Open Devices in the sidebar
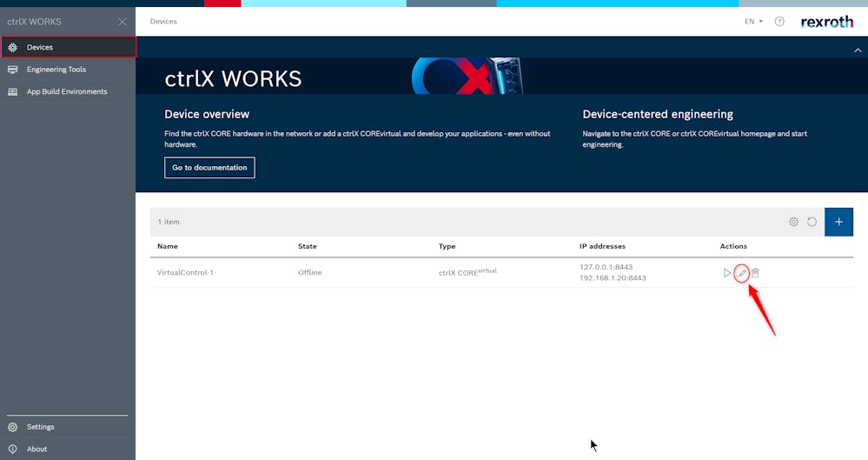The height and width of the screenshot is (460, 868). [x=68, y=47]
